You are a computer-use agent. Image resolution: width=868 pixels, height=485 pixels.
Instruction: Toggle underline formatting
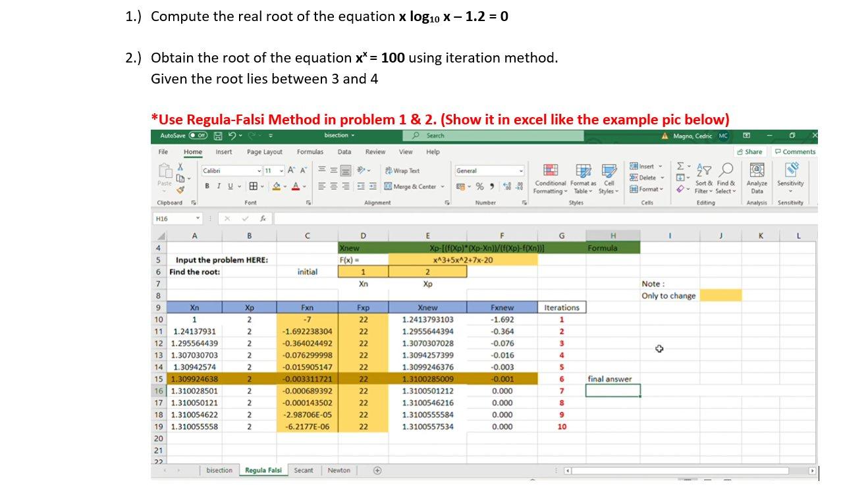(229, 186)
